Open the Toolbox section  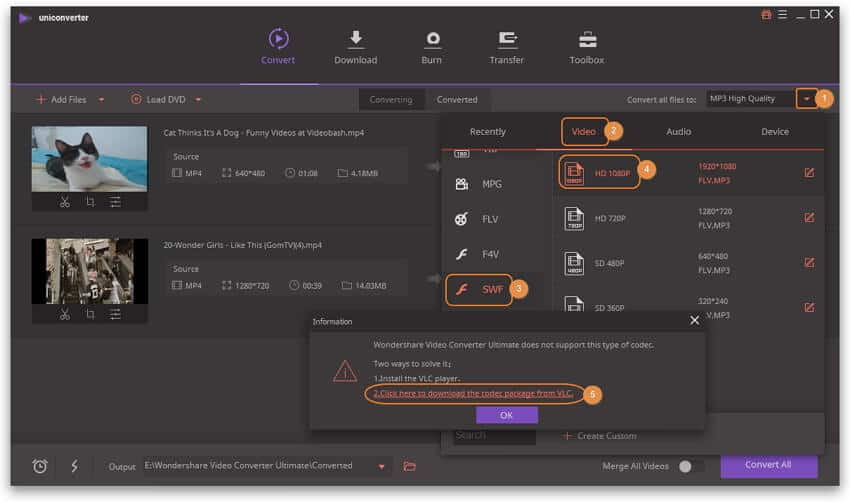[x=587, y=48]
